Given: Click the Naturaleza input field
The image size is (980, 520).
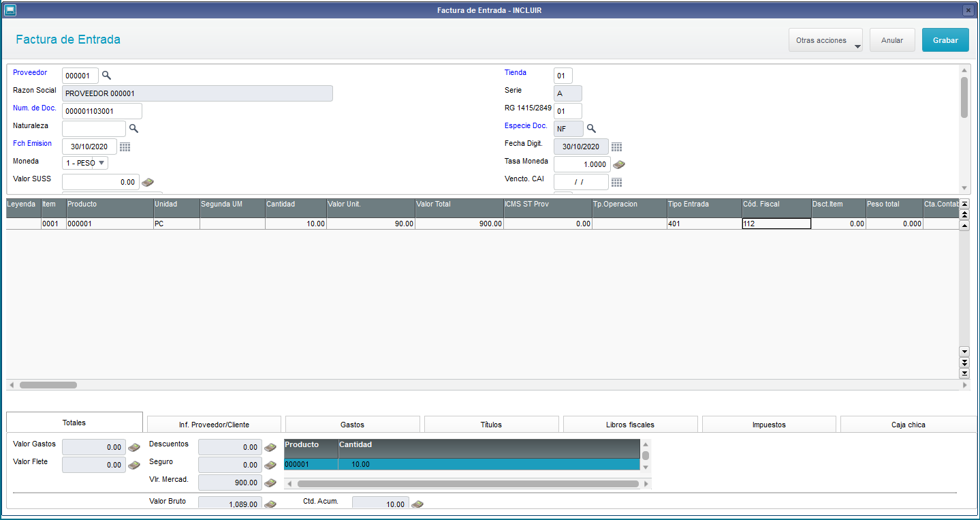Looking at the screenshot, I should coord(94,128).
